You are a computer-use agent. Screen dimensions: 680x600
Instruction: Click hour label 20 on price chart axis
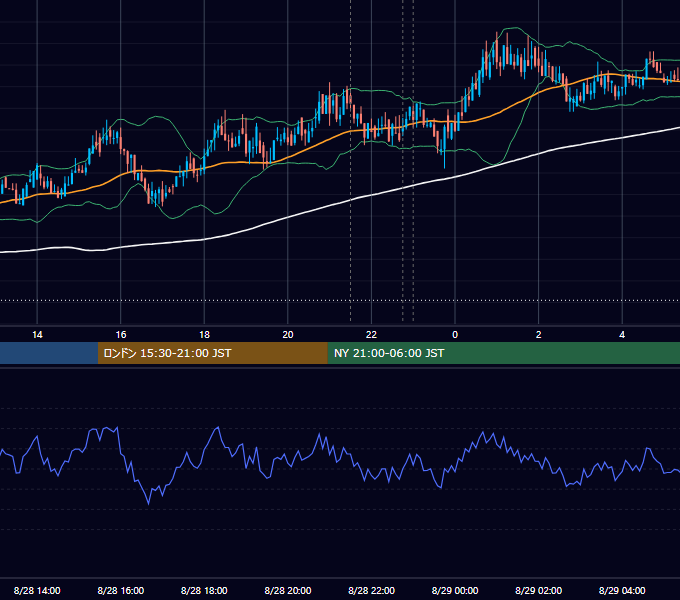288,334
